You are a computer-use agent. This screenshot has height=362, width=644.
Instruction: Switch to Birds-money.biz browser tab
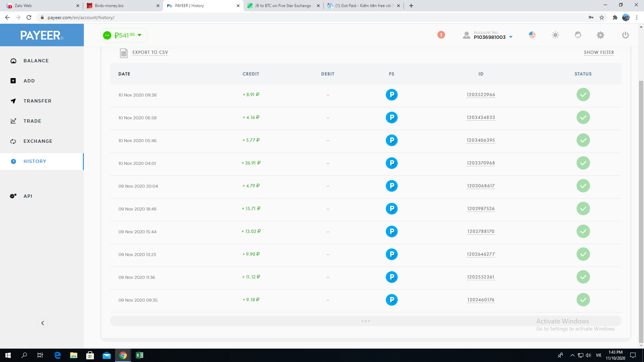(x=122, y=6)
